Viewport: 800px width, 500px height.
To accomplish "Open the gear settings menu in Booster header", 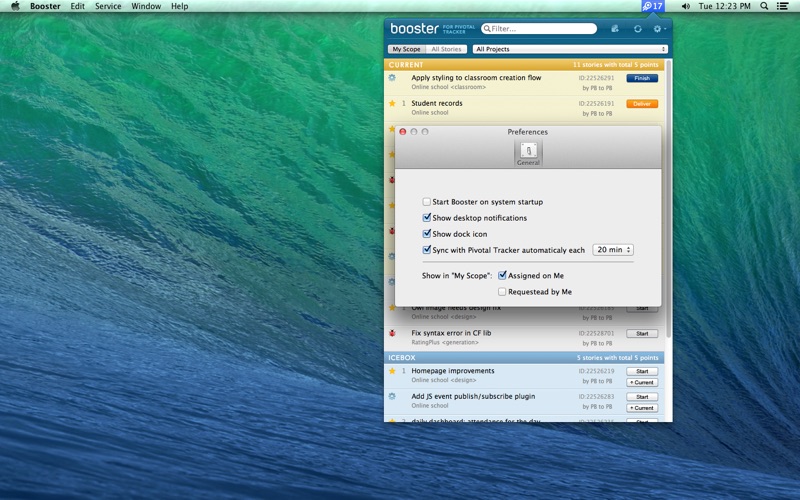I will [659, 29].
